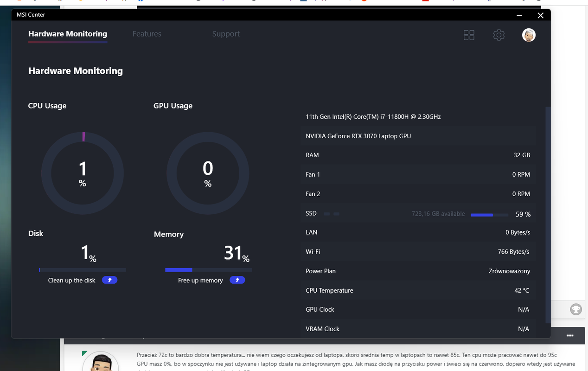Viewport: 588px width, 371px height.
Task: Click the Clean up the disk arrow button
Action: (109, 280)
